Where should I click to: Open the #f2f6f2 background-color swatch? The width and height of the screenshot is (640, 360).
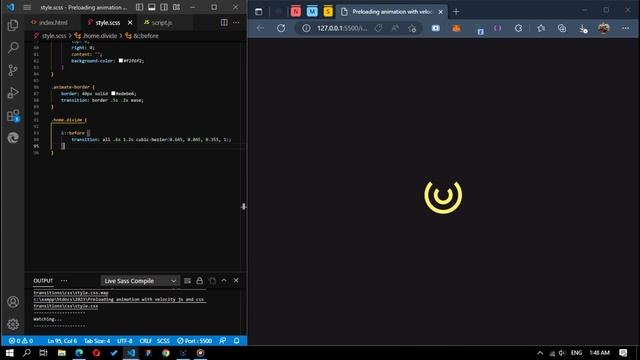coord(121,60)
